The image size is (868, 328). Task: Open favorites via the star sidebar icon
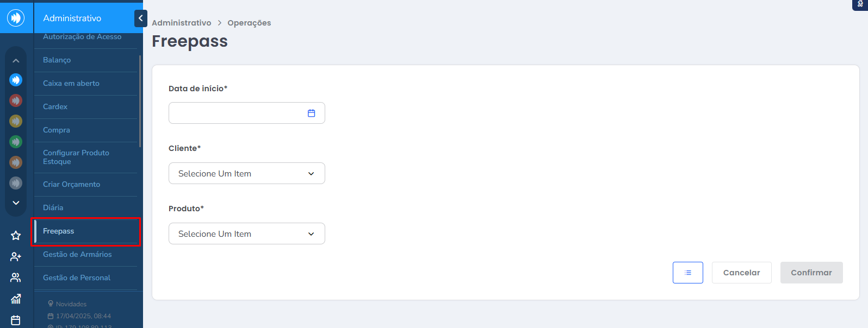[16, 235]
